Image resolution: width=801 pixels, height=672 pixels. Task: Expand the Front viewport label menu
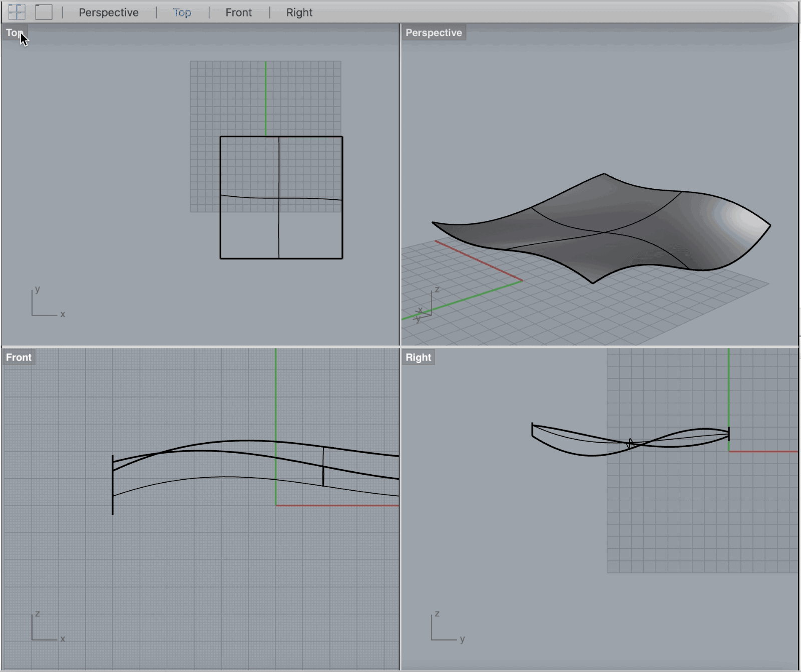[19, 358]
